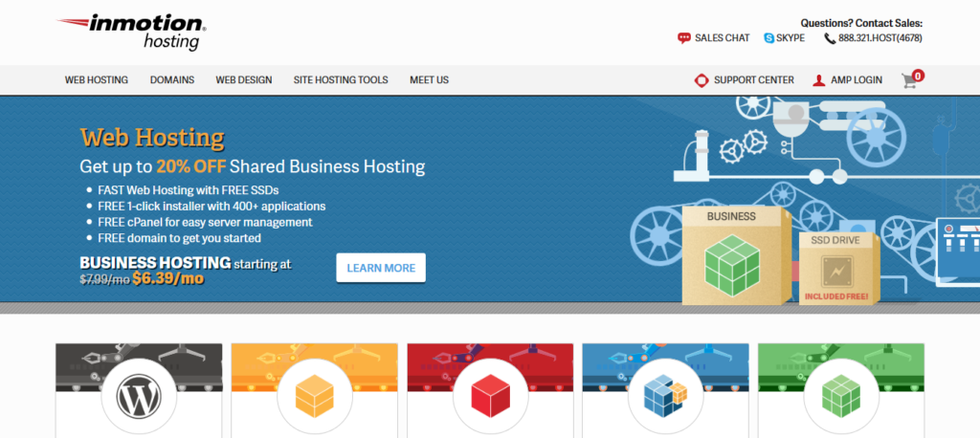Open the shopping cart icon
This screenshot has width=980, height=438.
(909, 81)
